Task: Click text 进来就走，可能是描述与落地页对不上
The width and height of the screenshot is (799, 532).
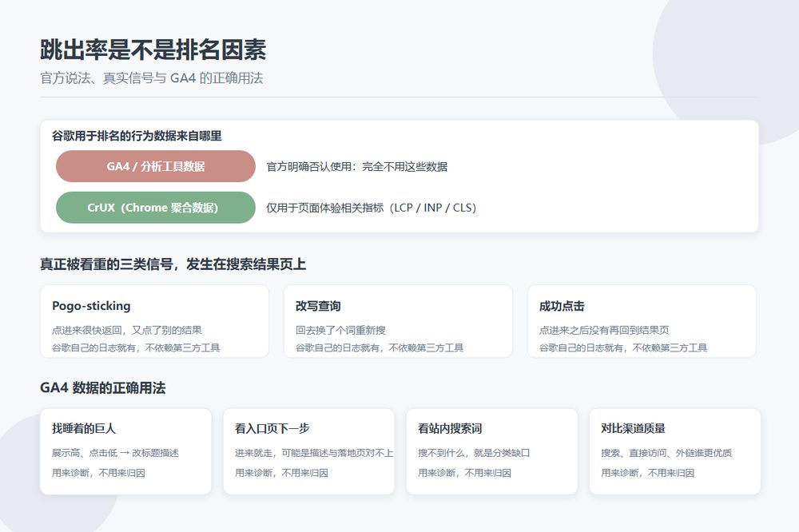Action: 314,453
